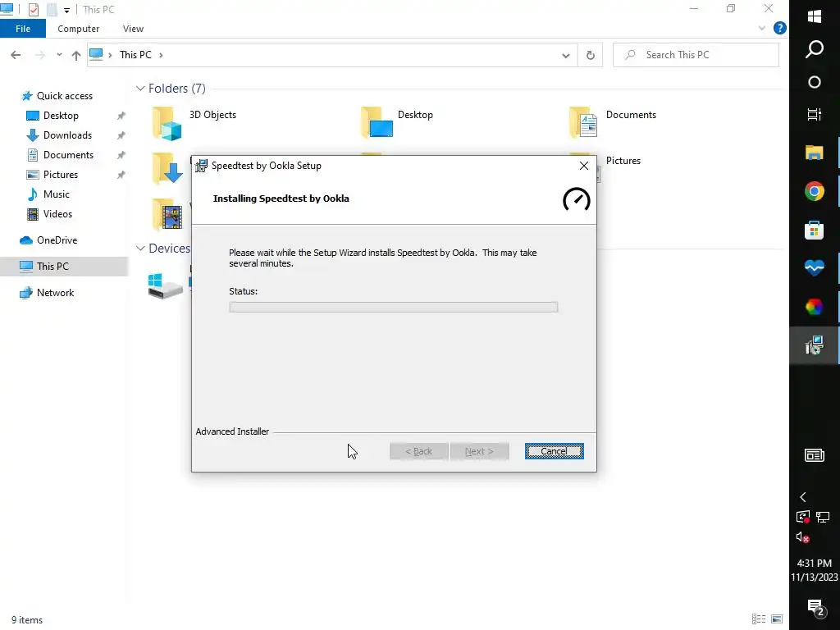840x630 pixels.
Task: Click the Search This PC field
Action: point(696,55)
